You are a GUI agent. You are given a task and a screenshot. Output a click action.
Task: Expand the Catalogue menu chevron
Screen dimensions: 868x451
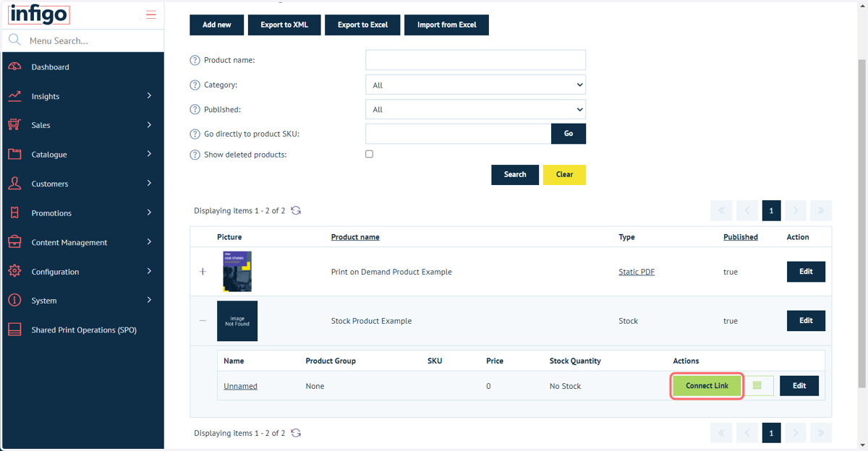click(x=149, y=154)
